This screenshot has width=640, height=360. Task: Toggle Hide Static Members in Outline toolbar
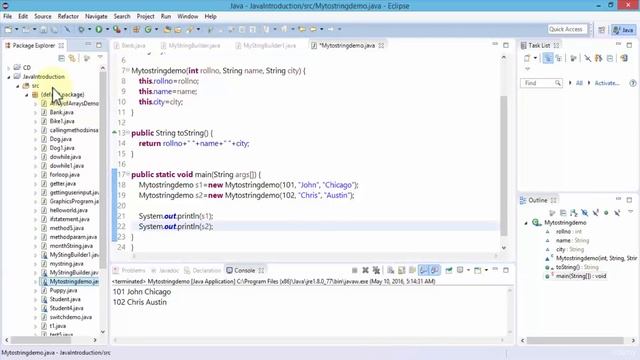click(596, 213)
